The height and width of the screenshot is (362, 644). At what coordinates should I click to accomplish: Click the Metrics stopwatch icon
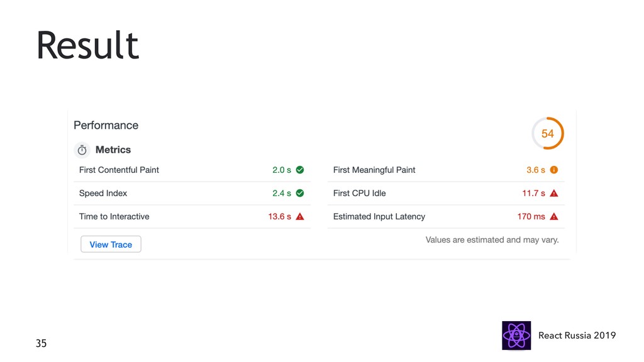[x=82, y=150]
